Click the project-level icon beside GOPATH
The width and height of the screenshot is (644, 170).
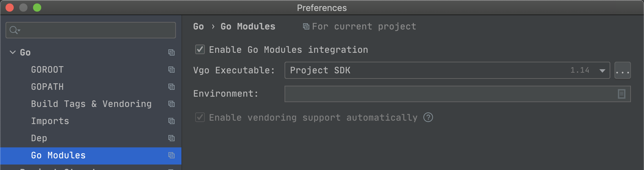pos(171,87)
